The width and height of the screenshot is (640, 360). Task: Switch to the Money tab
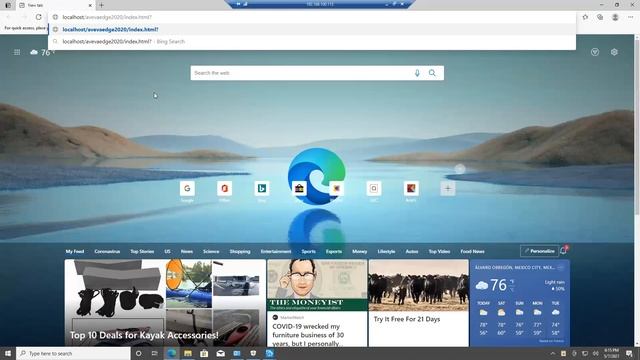point(360,251)
